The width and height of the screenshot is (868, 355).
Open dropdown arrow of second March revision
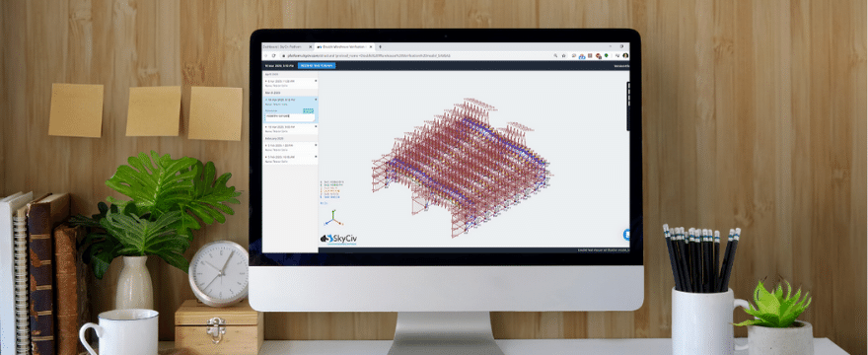(316, 126)
